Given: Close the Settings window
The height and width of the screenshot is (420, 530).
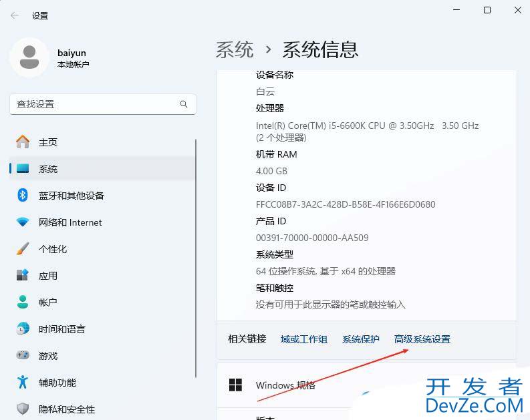Looking at the screenshot, I should (517, 10).
